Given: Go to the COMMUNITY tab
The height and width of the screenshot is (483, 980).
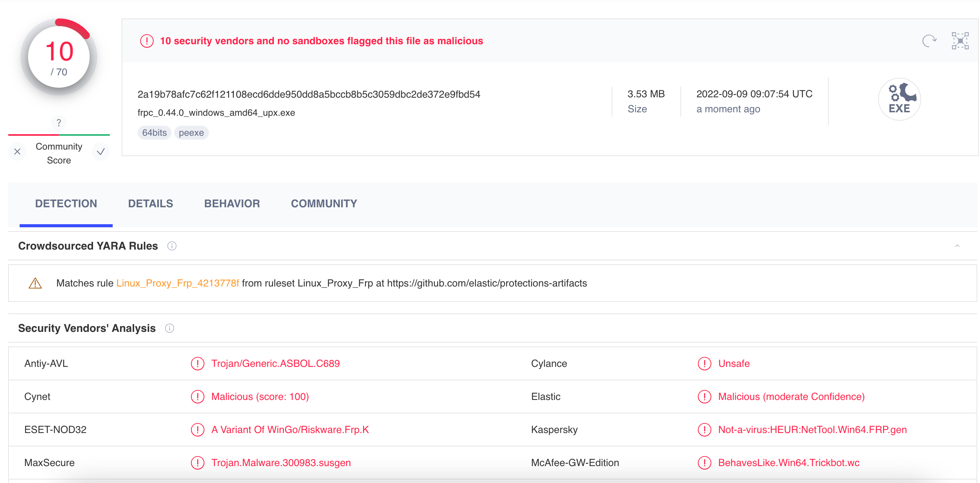Looking at the screenshot, I should [324, 204].
